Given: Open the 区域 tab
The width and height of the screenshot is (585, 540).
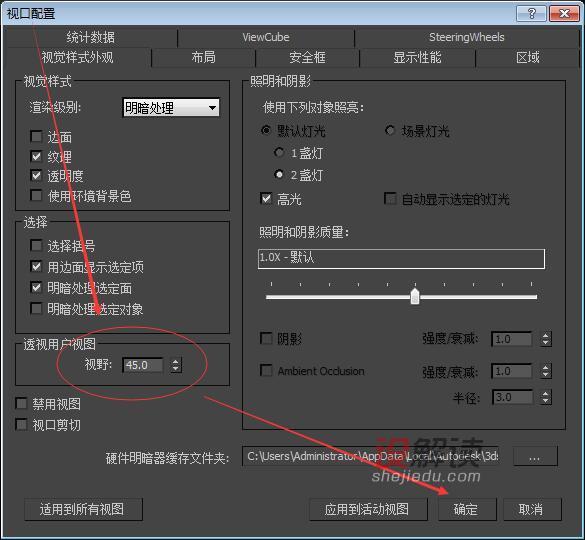Looking at the screenshot, I should pos(528,57).
